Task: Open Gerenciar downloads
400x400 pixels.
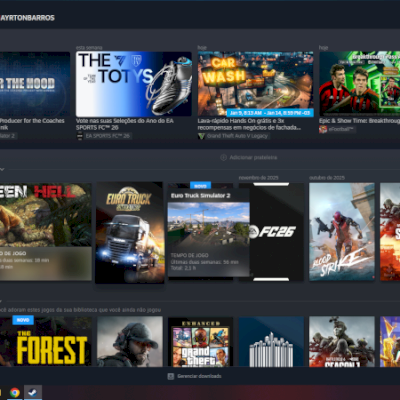Action: (x=194, y=376)
